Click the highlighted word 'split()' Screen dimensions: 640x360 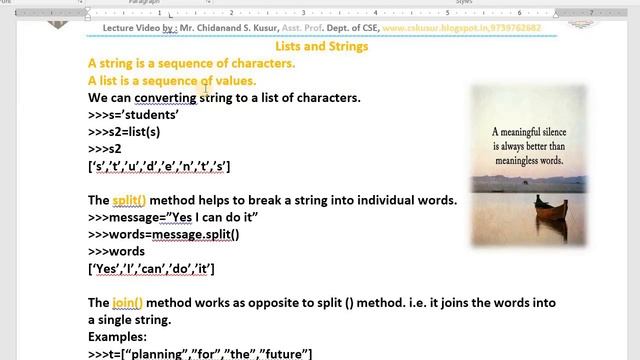pyautogui.click(x=129, y=200)
